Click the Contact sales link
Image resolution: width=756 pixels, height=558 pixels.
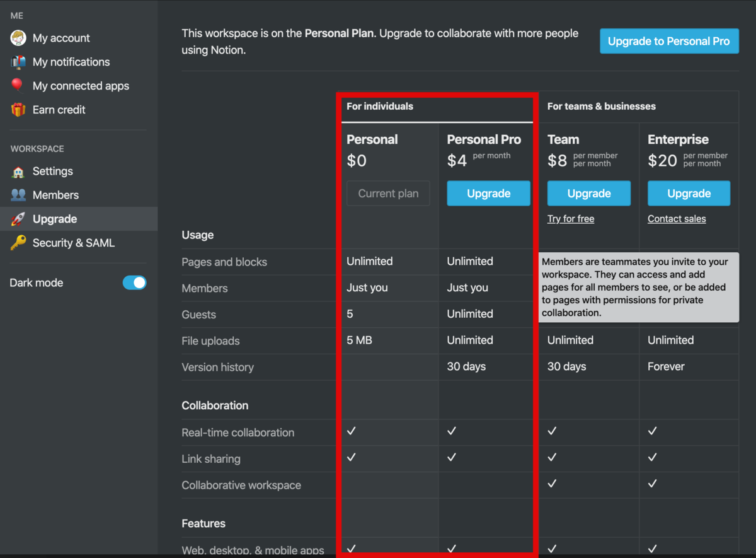tap(677, 219)
